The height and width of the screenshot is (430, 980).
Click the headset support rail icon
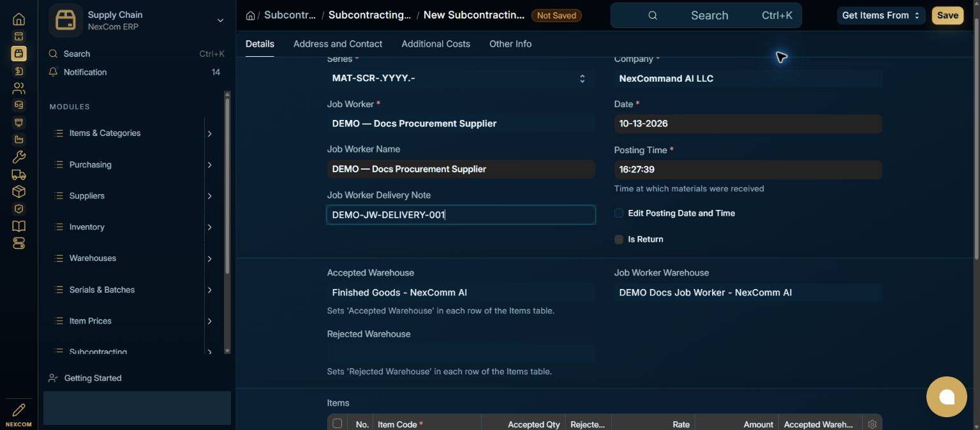pyautogui.click(x=19, y=105)
